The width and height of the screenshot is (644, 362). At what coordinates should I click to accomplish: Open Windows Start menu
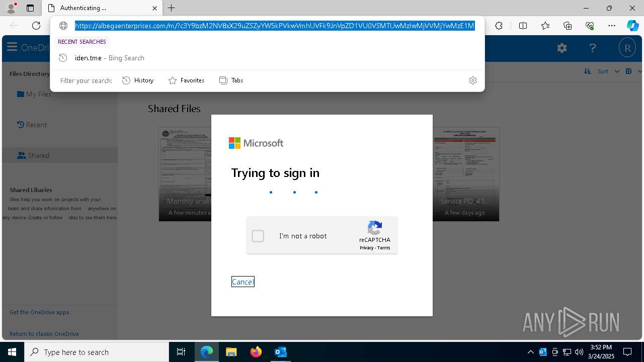[x=12, y=352]
